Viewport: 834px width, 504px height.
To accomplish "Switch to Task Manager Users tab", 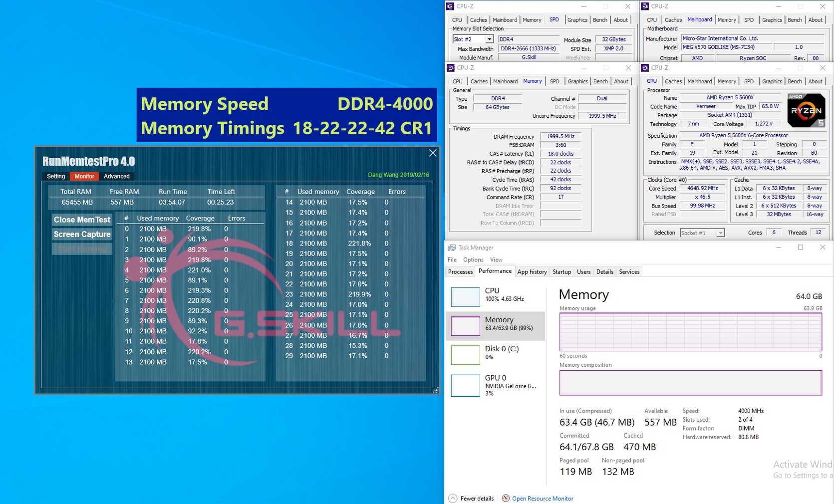I will click(583, 272).
